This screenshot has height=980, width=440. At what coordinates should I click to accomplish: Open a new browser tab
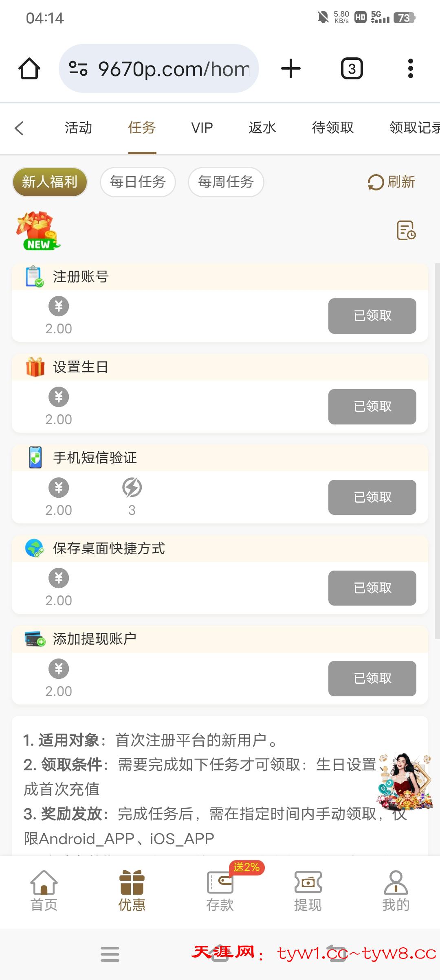click(291, 68)
